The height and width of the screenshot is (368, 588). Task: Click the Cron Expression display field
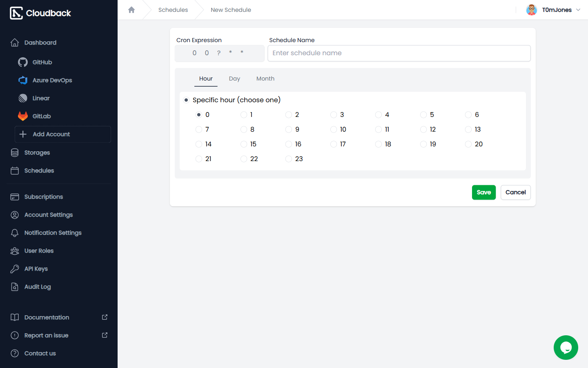pos(220,53)
